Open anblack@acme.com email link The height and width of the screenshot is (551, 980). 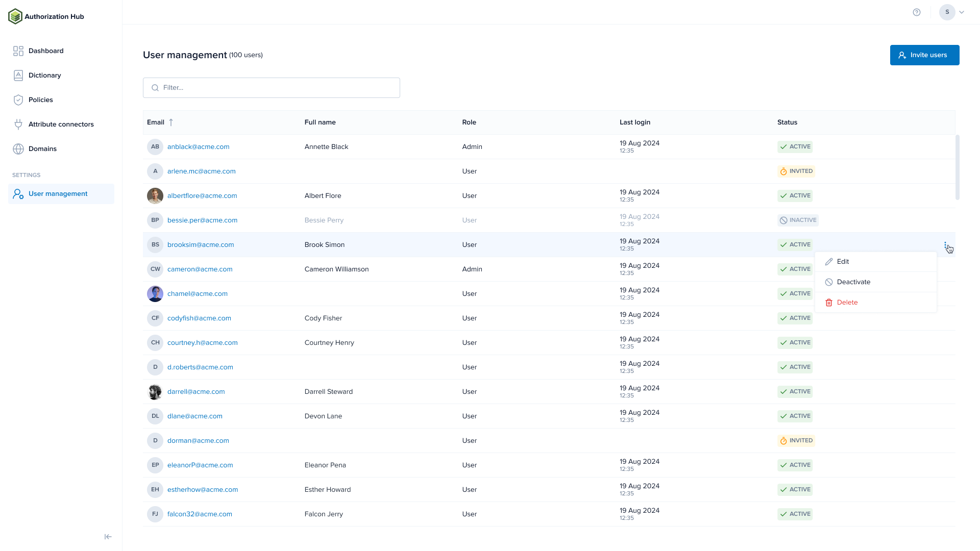199,147
